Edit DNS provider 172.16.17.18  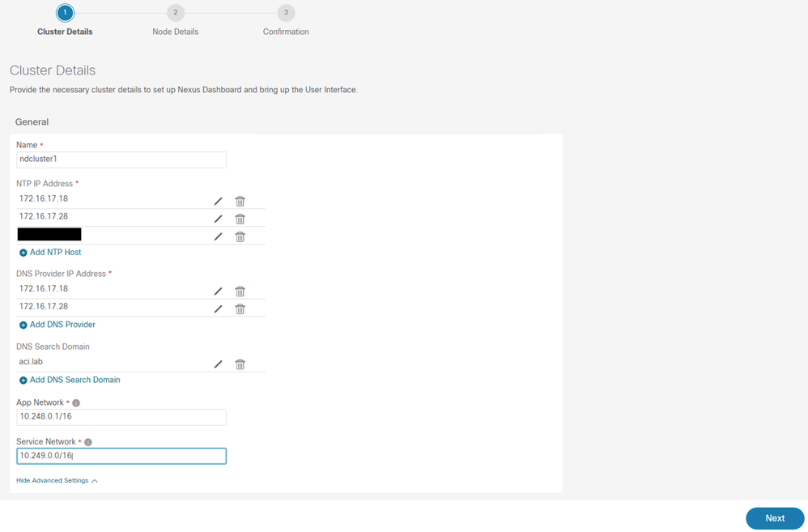click(x=218, y=292)
